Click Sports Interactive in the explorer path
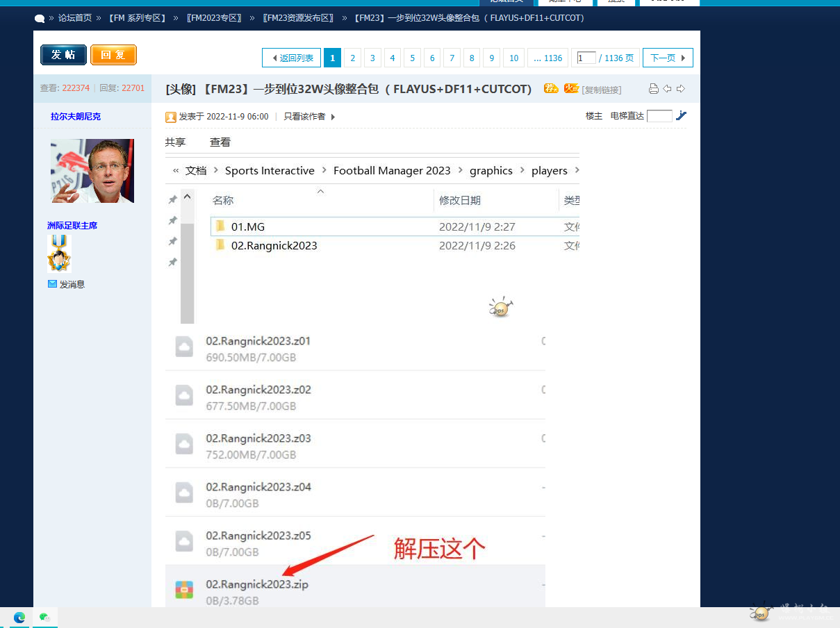Image resolution: width=840 pixels, height=628 pixels. click(x=270, y=170)
